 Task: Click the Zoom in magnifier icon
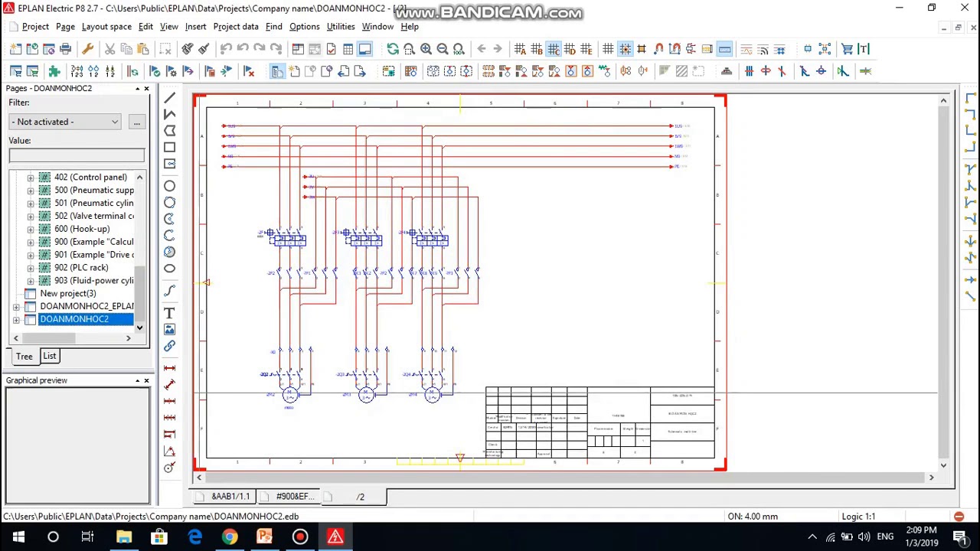click(x=426, y=49)
